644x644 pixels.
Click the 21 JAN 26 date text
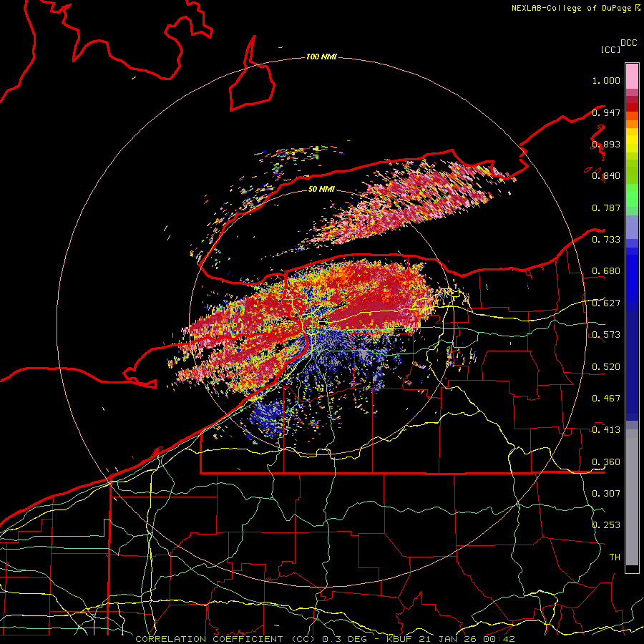(448, 639)
